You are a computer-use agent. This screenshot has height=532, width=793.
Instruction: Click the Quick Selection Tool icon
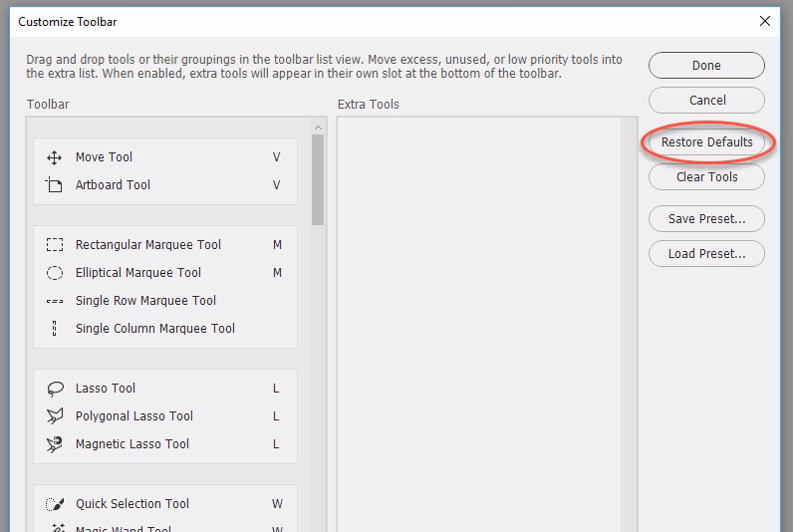pyautogui.click(x=55, y=504)
